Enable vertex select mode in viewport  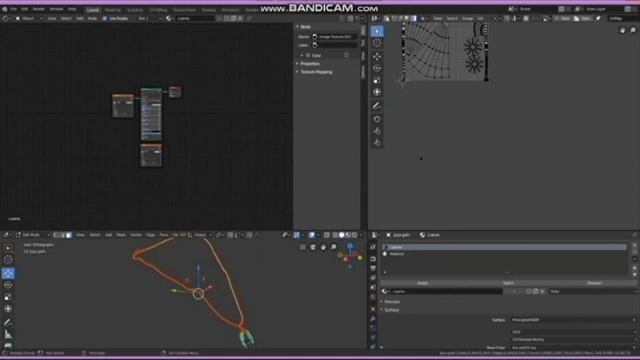point(56,235)
